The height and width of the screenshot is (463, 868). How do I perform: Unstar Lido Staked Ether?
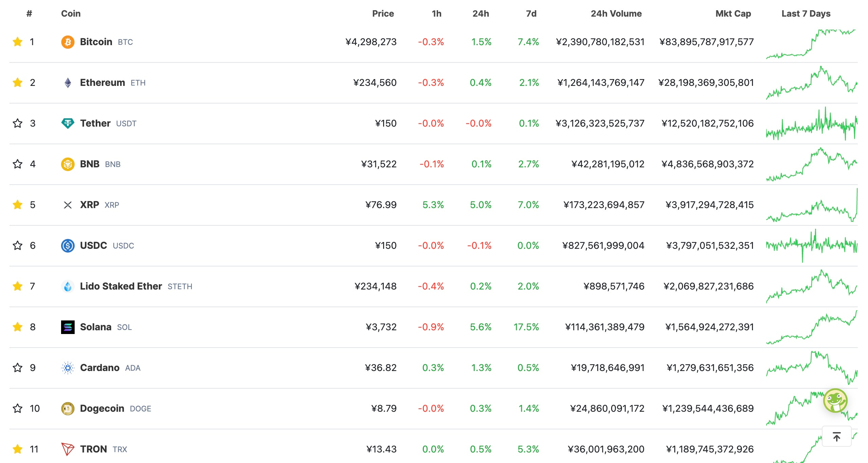(x=18, y=286)
